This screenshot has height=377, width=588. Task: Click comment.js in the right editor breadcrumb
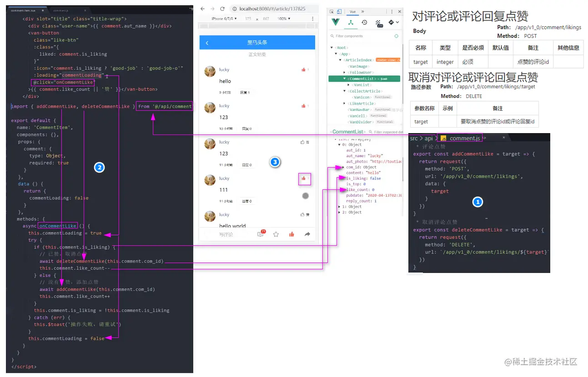(x=465, y=138)
